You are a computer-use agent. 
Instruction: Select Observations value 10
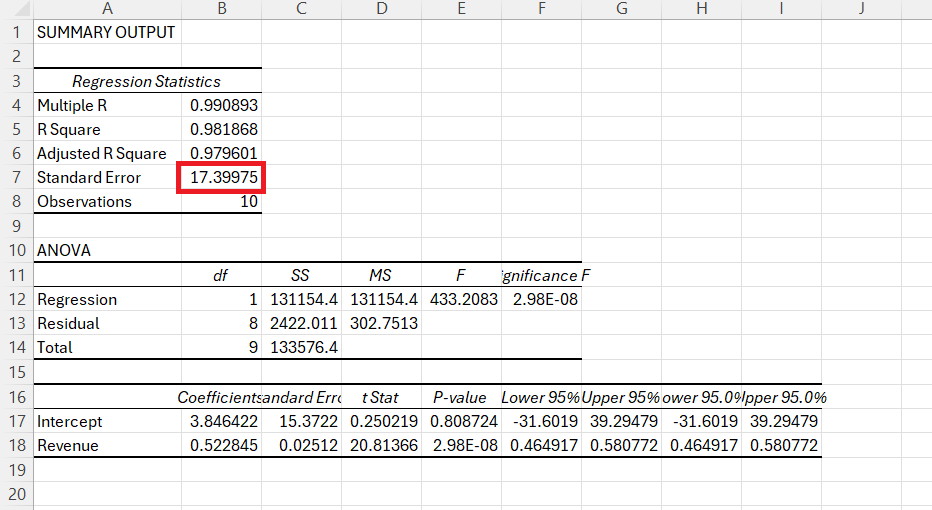(x=221, y=202)
